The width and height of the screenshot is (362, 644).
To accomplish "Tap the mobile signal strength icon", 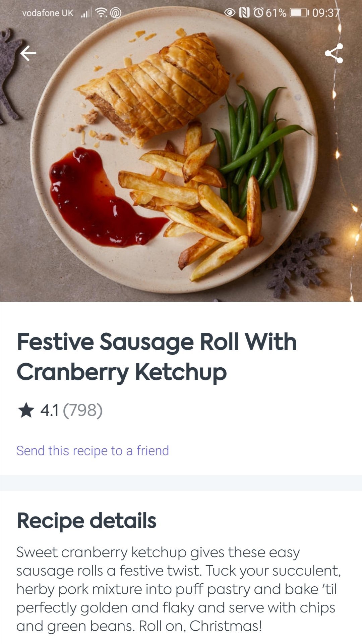I will tap(86, 13).
